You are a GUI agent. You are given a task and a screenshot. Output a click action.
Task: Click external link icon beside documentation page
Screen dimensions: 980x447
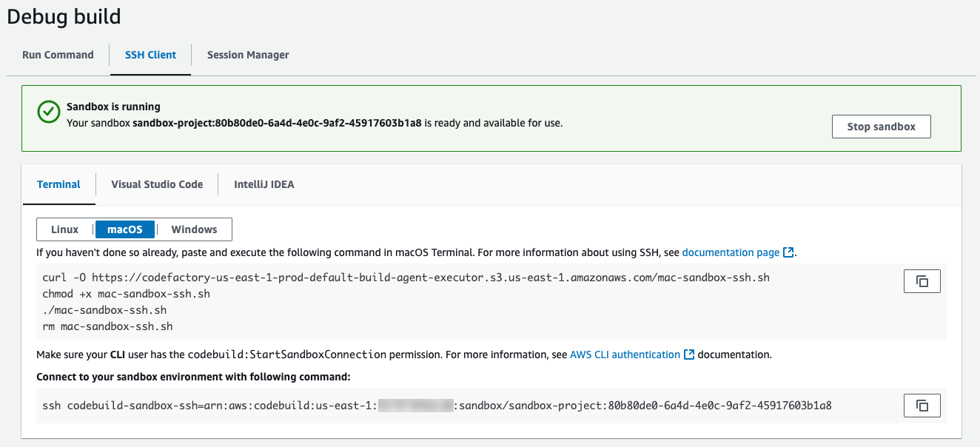tap(788, 252)
